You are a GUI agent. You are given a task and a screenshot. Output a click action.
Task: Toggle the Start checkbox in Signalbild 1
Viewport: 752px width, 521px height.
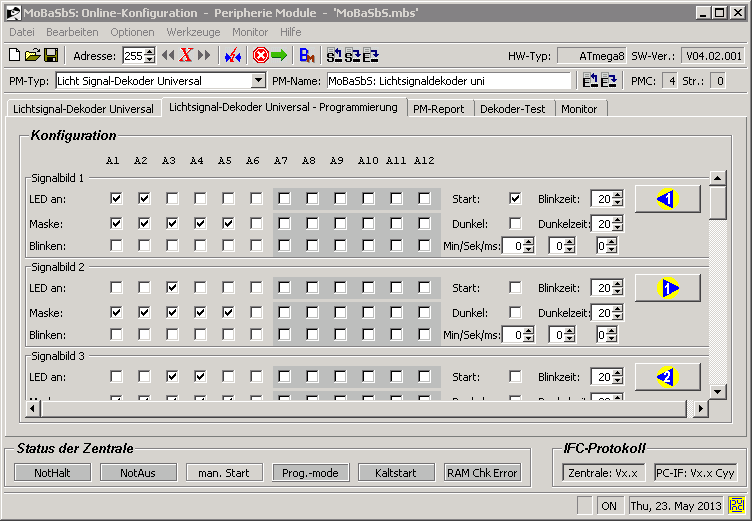[x=516, y=199]
